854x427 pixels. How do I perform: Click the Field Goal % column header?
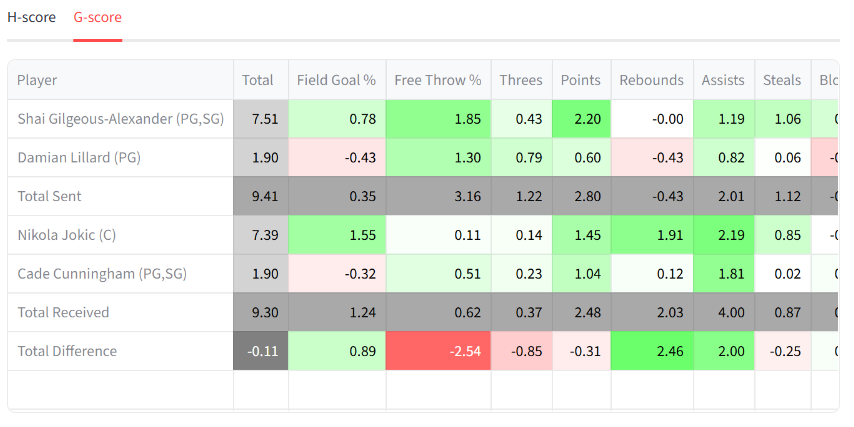pyautogui.click(x=336, y=80)
